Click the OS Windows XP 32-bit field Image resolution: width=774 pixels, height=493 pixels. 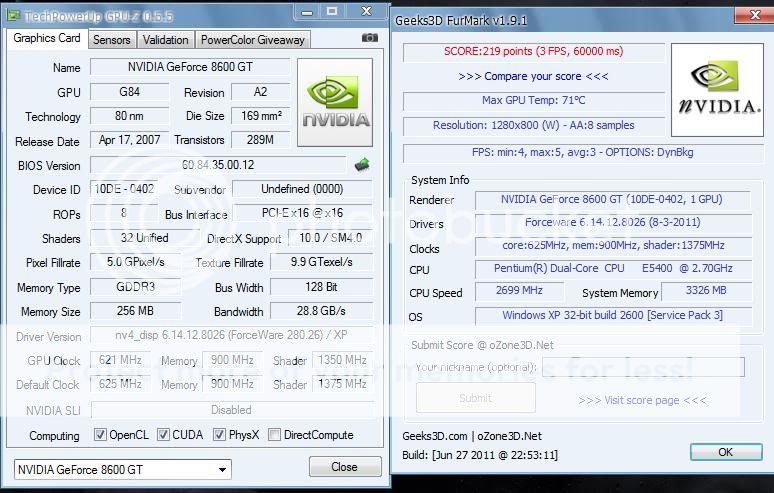click(613, 315)
